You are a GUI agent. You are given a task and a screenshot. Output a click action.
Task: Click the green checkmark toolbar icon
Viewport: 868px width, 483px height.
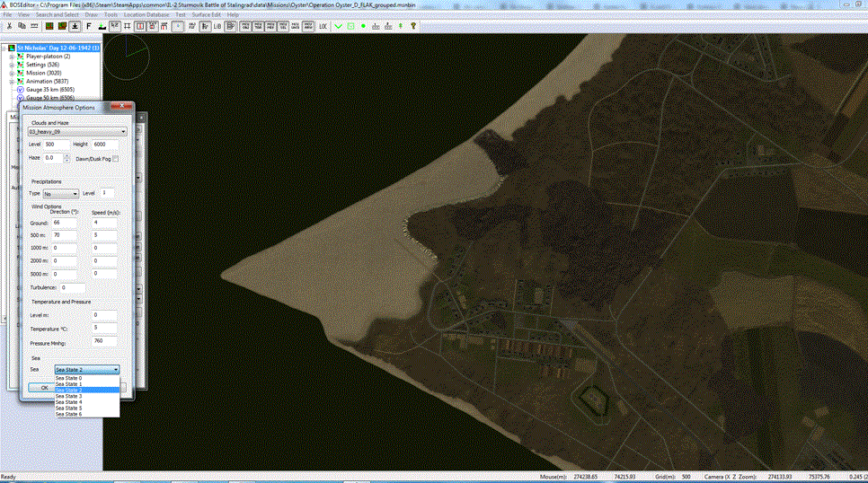(338, 26)
